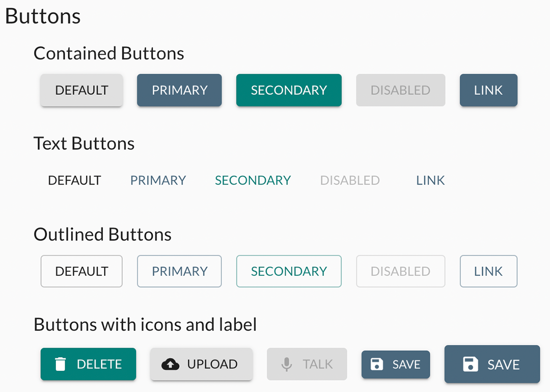The width and height of the screenshot is (550, 392).
Task: Click the cloud upload icon
Action: click(170, 365)
